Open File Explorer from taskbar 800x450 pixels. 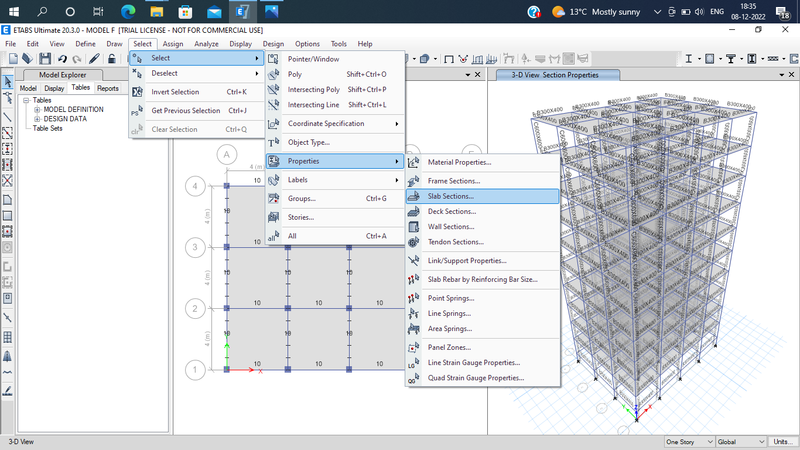click(157, 11)
